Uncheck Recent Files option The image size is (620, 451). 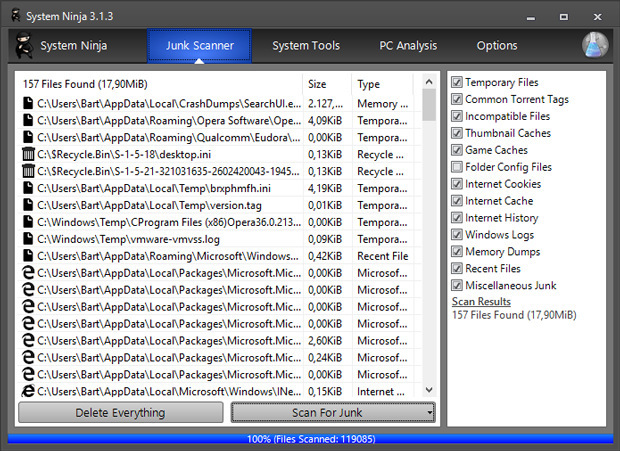(x=457, y=269)
